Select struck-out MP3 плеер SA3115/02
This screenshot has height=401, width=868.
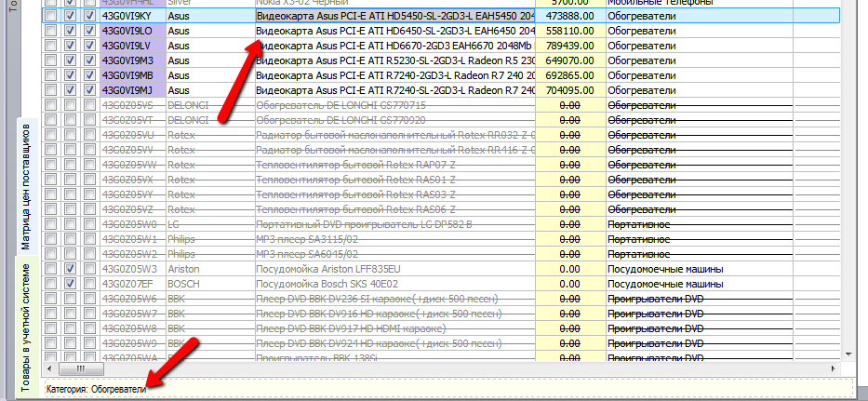tap(395, 239)
